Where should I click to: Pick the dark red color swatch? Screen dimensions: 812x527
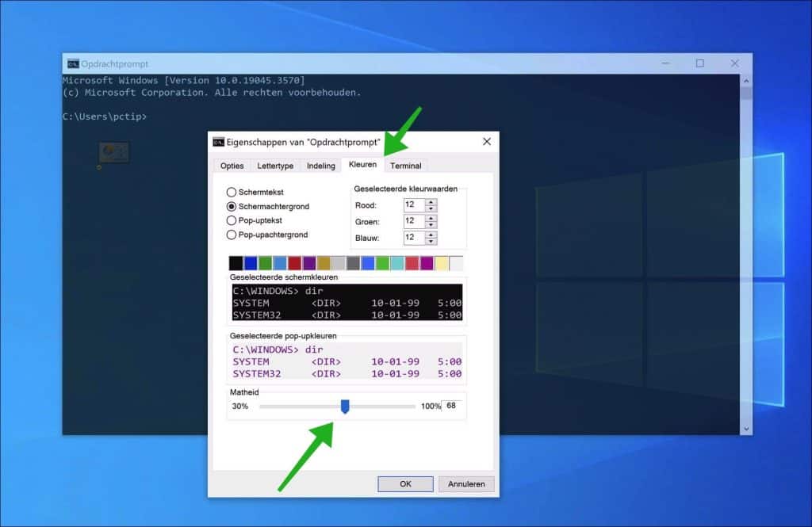pyautogui.click(x=295, y=263)
